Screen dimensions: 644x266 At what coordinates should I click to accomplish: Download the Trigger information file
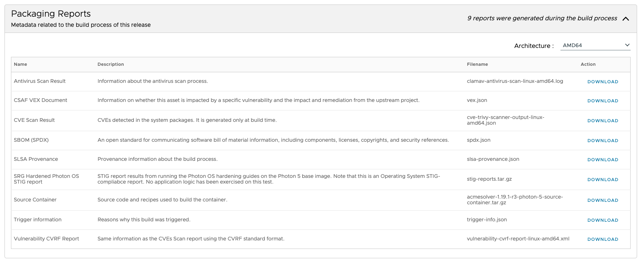coord(603,220)
